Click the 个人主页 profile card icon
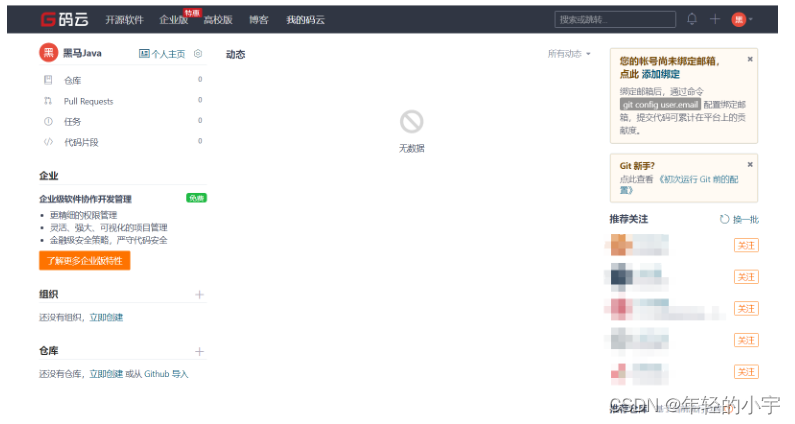The image size is (795, 424). pos(144,53)
